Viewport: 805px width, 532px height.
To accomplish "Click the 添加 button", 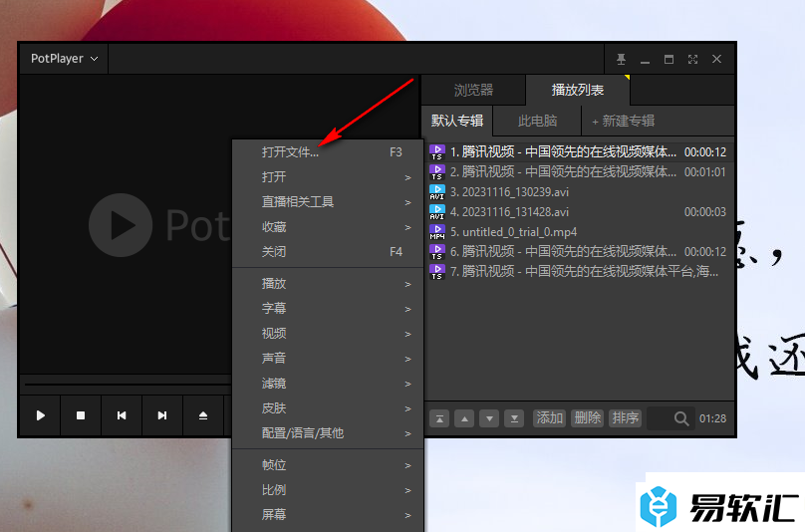I will pos(549,418).
